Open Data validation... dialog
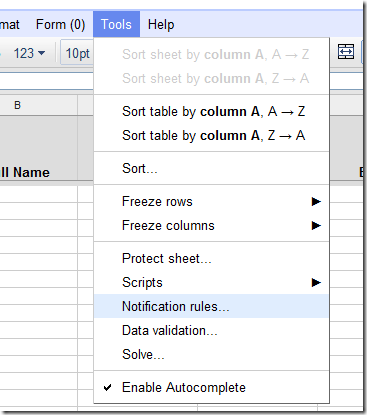The image size is (367, 415). [x=211, y=330]
